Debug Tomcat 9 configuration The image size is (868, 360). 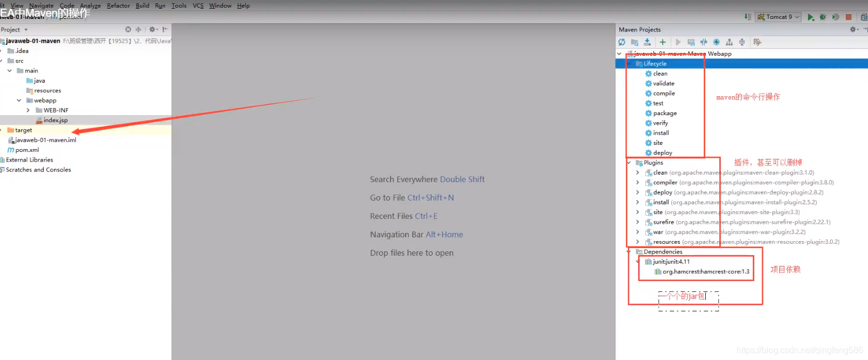click(823, 17)
